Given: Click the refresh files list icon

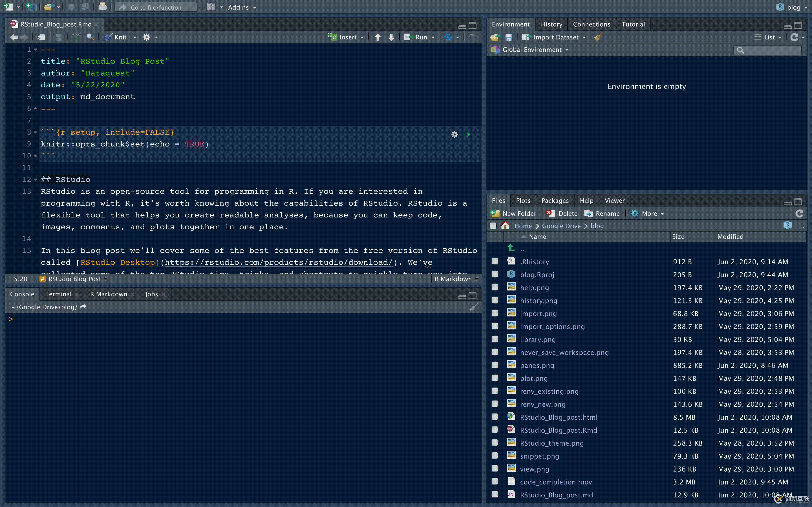Looking at the screenshot, I should (799, 214).
